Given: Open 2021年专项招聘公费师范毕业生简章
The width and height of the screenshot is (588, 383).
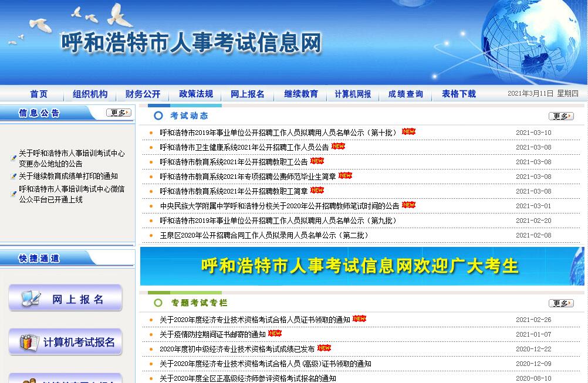Looking at the screenshot, I should tap(248, 177).
